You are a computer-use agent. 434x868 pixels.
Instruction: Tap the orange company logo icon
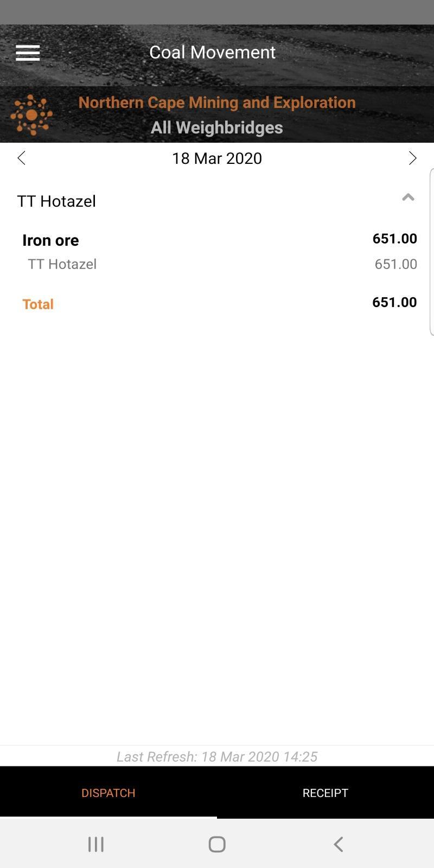click(x=31, y=114)
